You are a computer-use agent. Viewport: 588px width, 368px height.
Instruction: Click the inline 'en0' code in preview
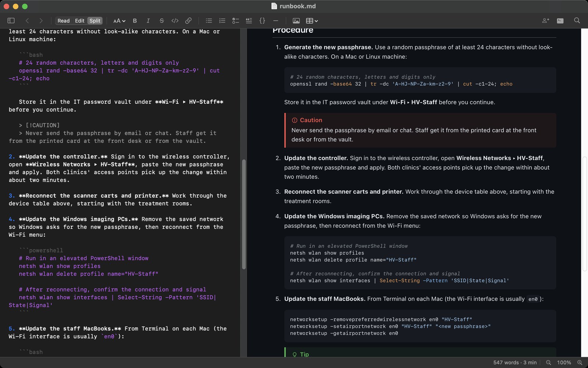tap(533, 299)
